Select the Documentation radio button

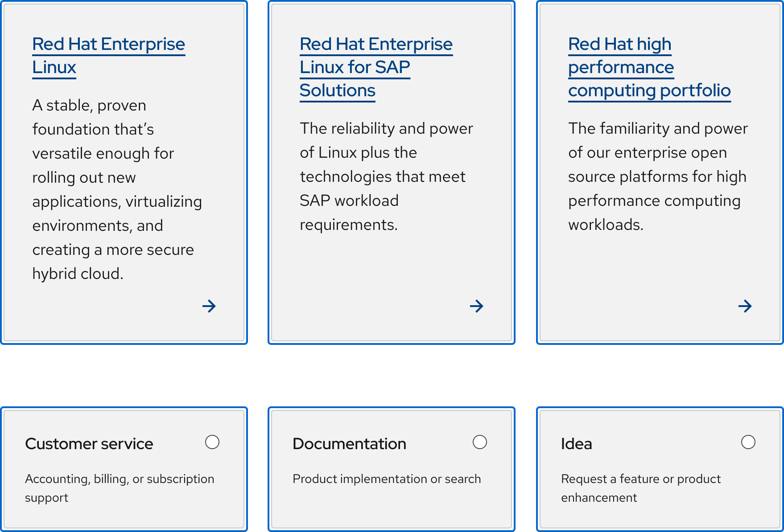[x=480, y=442]
